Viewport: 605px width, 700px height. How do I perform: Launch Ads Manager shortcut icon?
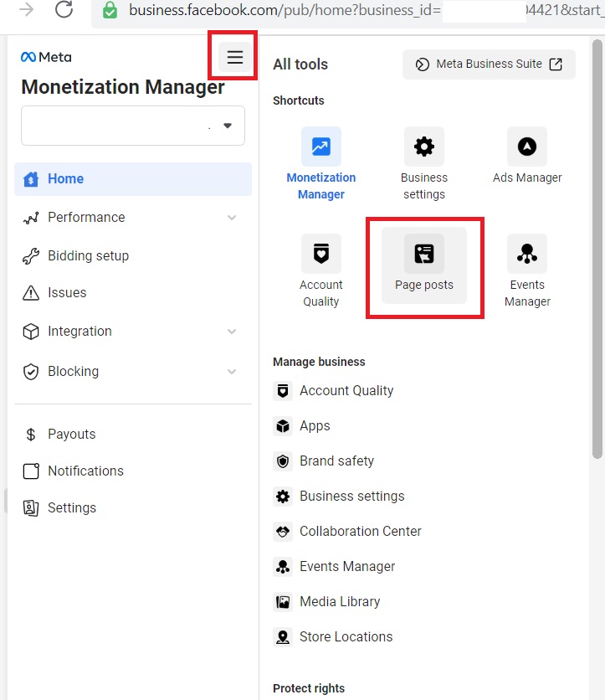(527, 147)
